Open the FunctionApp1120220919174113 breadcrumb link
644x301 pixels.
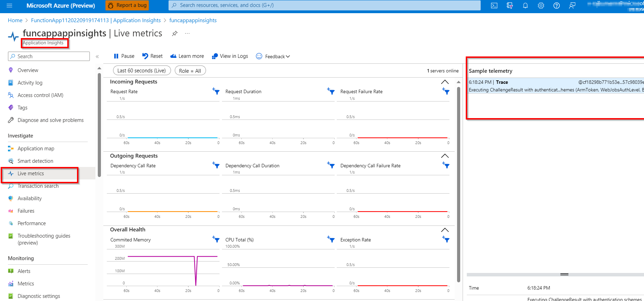[96, 20]
